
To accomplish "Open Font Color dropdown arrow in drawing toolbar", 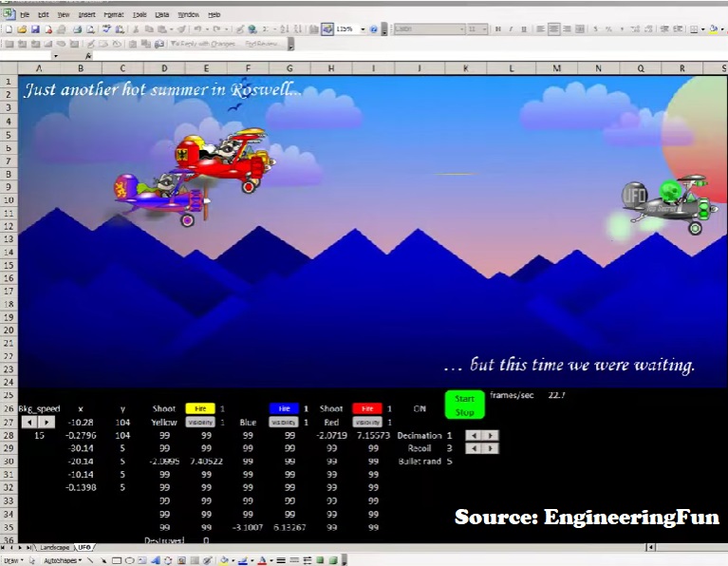I will pos(271,560).
